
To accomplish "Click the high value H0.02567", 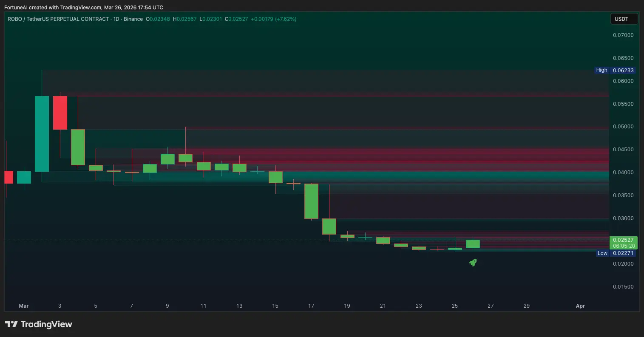I will point(184,19).
